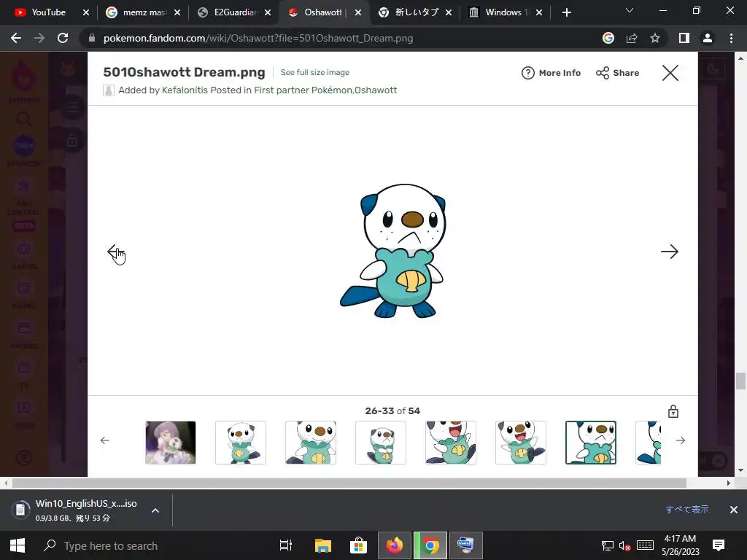This screenshot has height=560, width=747.
Task: Open More Info for the image
Action: pos(551,73)
